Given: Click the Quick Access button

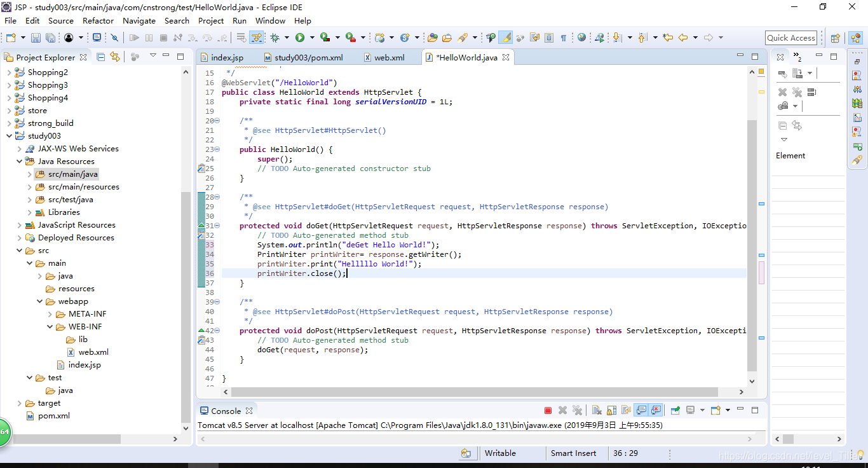Looking at the screenshot, I should [x=790, y=38].
